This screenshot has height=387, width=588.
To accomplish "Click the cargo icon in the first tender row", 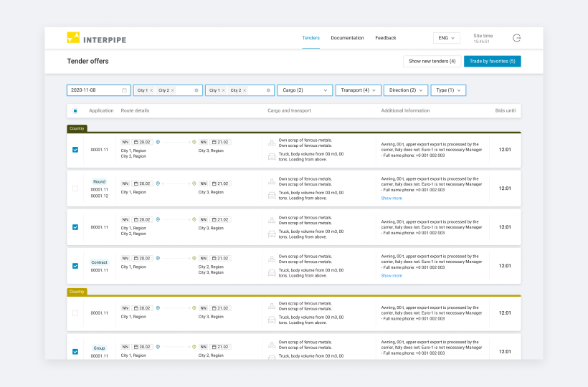I will pyautogui.click(x=272, y=143).
